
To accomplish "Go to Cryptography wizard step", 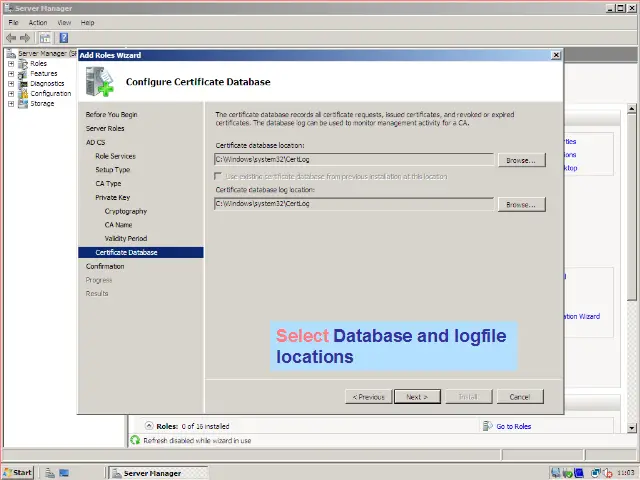I will pyautogui.click(x=126, y=211).
